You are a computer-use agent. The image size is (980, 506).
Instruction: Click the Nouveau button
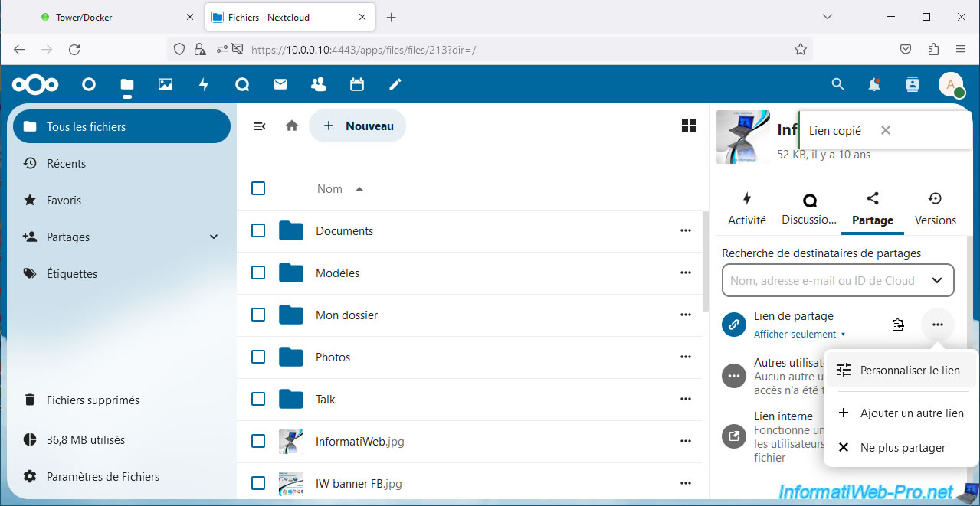(x=358, y=126)
